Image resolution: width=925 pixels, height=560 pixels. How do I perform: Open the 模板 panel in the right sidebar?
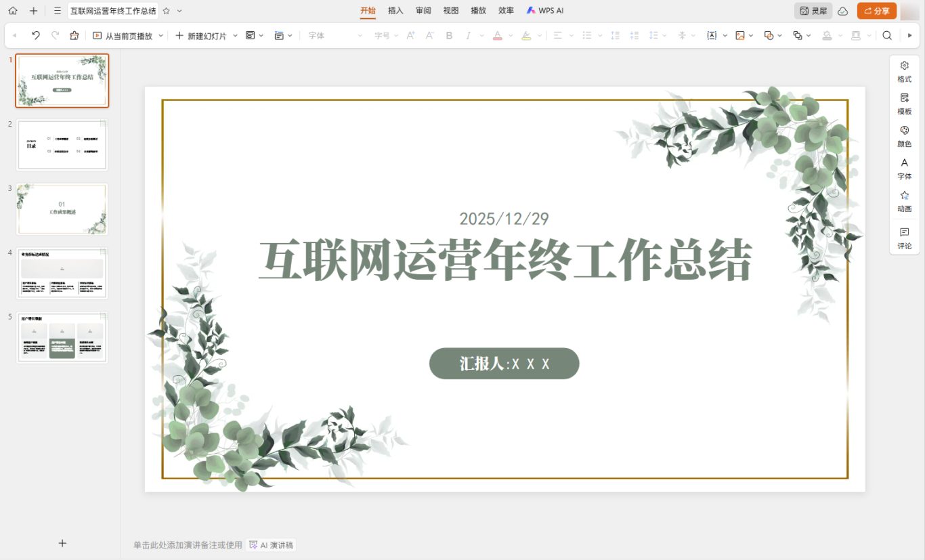coord(904,105)
